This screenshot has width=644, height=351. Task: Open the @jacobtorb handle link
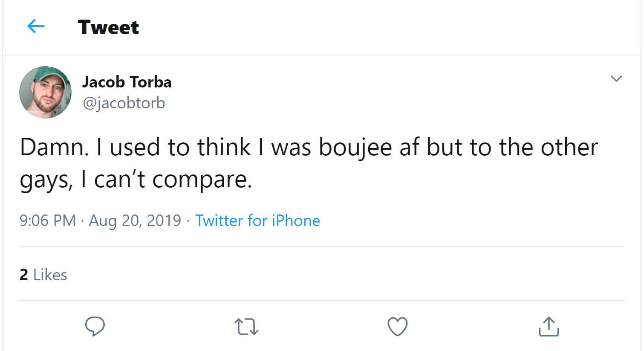click(124, 103)
